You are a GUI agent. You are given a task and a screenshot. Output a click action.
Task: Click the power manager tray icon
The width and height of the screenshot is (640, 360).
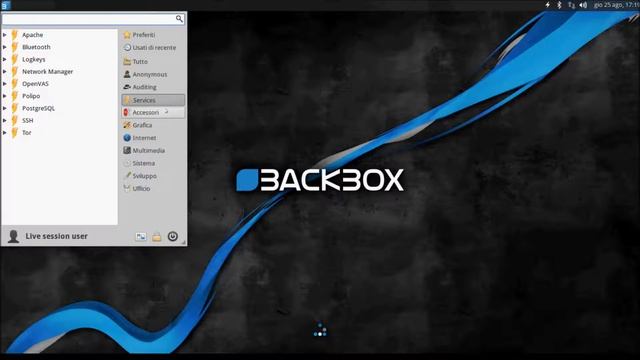pos(548,5)
